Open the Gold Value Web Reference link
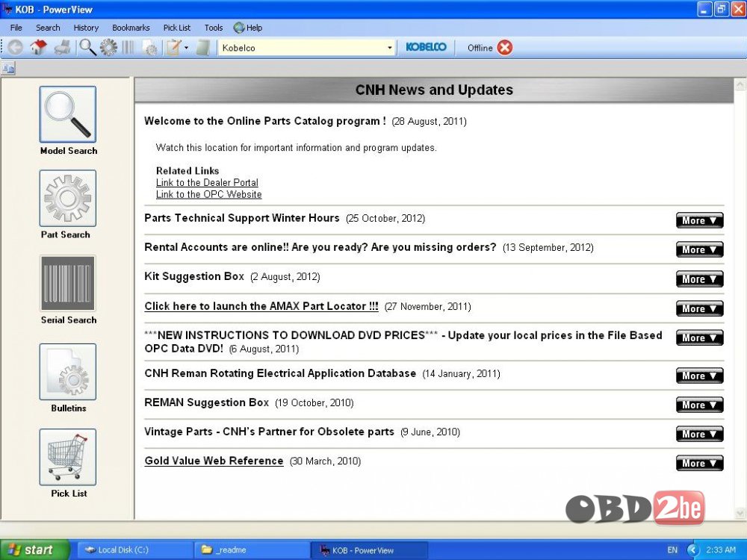Image resolution: width=747 pixels, height=560 pixels. (x=214, y=461)
